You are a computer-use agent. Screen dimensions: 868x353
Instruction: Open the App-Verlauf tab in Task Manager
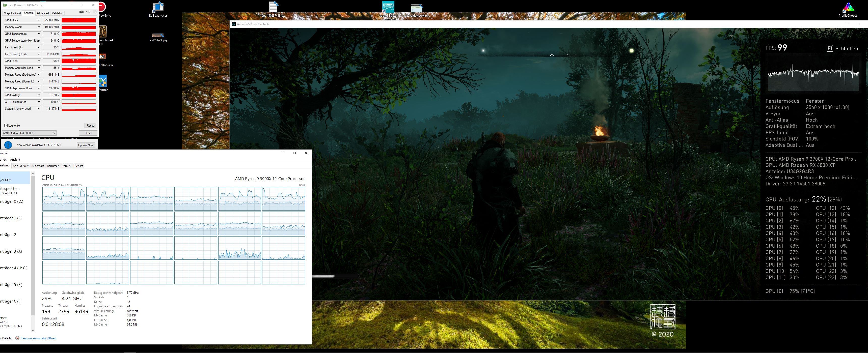20,166
